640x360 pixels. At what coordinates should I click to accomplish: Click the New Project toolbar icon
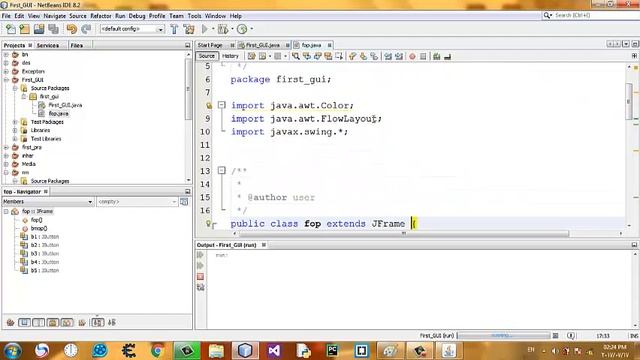coord(24,29)
